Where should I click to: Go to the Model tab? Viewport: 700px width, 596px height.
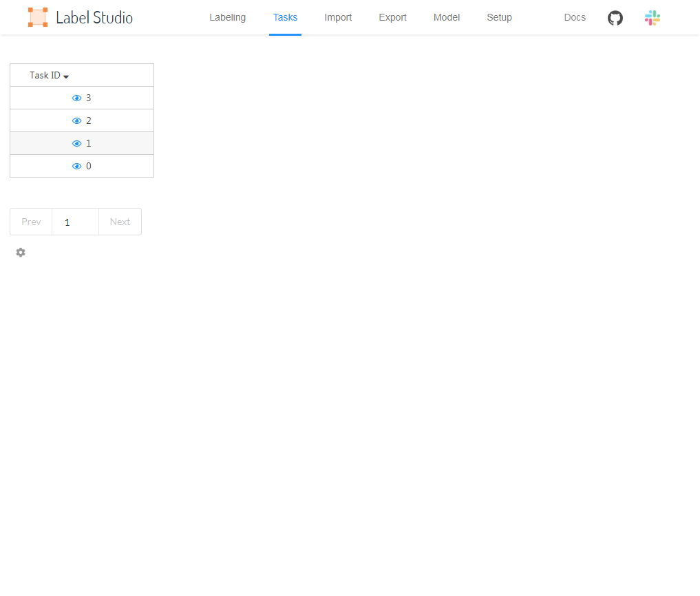447,17
